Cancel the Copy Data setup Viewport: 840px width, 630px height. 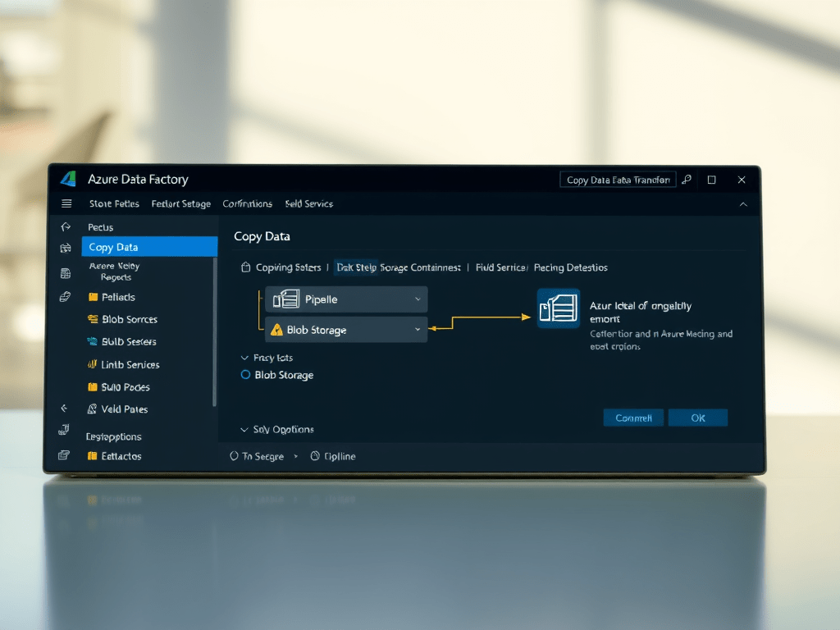pyautogui.click(x=633, y=418)
